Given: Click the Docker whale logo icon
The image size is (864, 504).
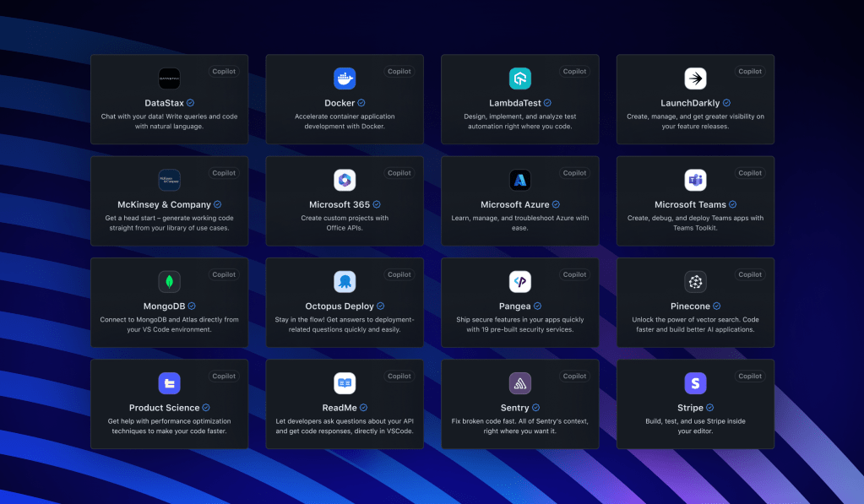Looking at the screenshot, I should click(345, 79).
